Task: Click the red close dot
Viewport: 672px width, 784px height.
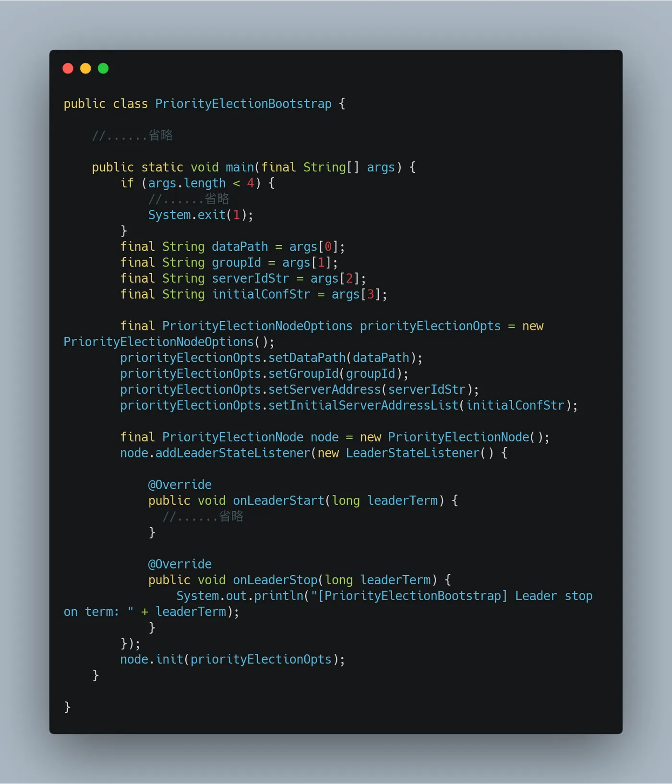Action: coord(68,68)
